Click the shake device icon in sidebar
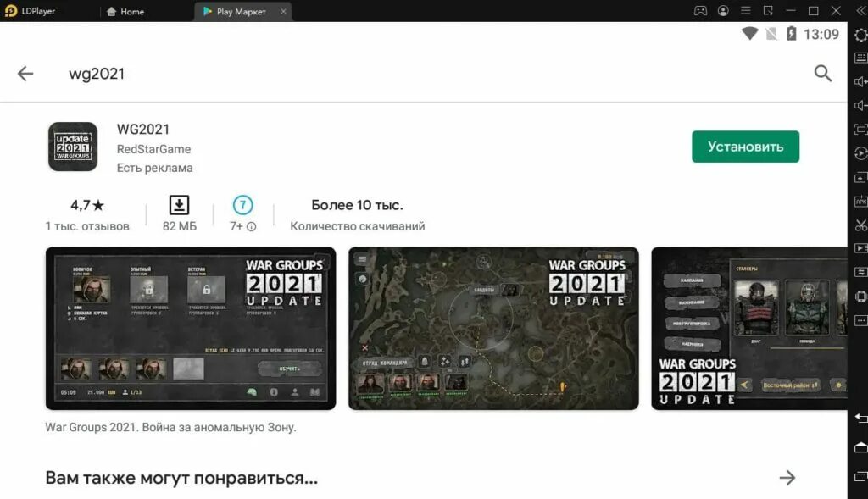 861,297
